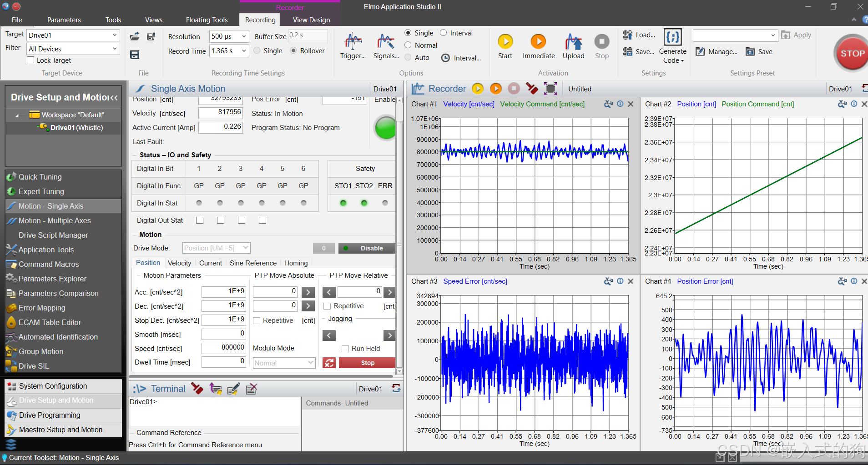Click the Start recording icon in ribbon
Viewport: 868px width, 465px height.
505,42
